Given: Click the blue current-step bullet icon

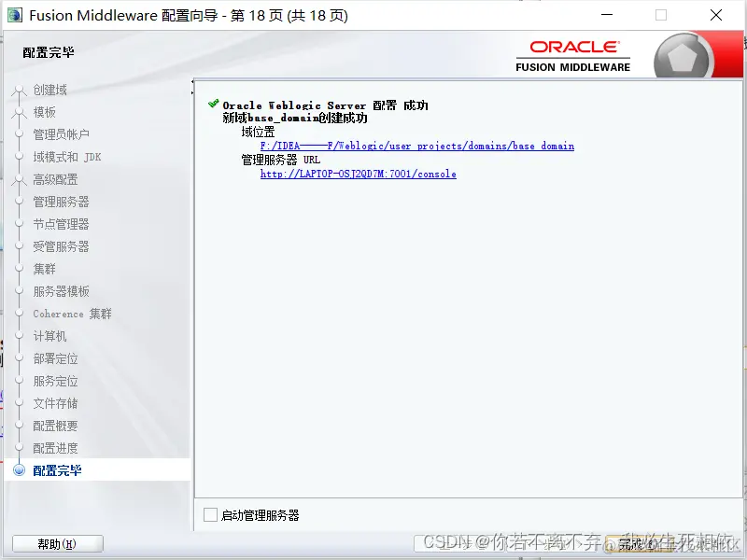Looking at the screenshot, I should pos(19,470).
